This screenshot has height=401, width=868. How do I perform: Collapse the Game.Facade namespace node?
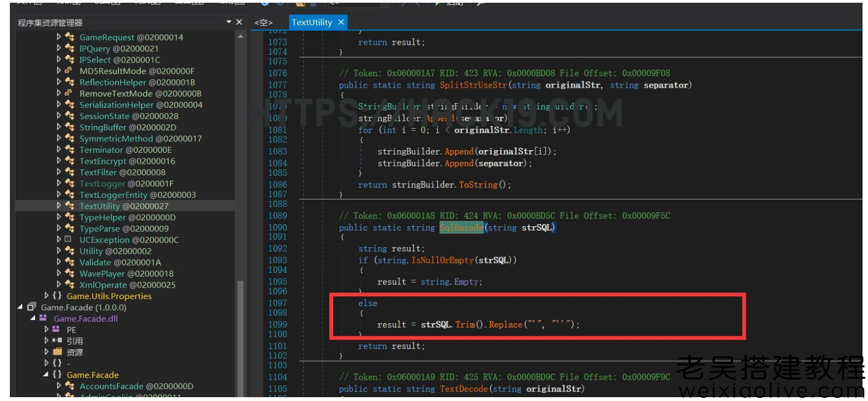click(46, 375)
